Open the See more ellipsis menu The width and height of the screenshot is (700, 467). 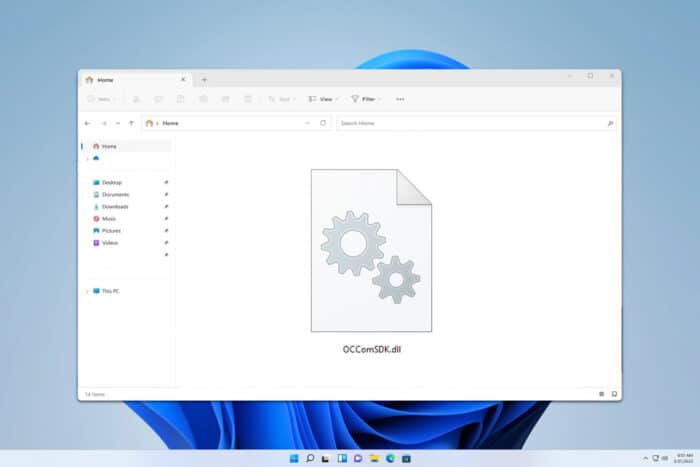click(400, 99)
